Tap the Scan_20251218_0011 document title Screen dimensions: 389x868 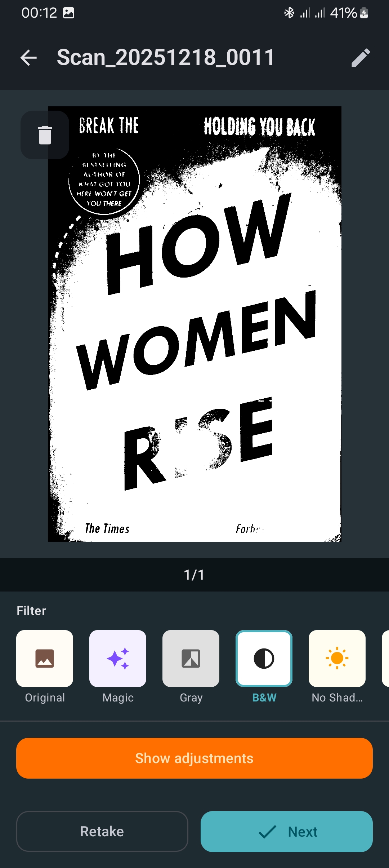[166, 58]
